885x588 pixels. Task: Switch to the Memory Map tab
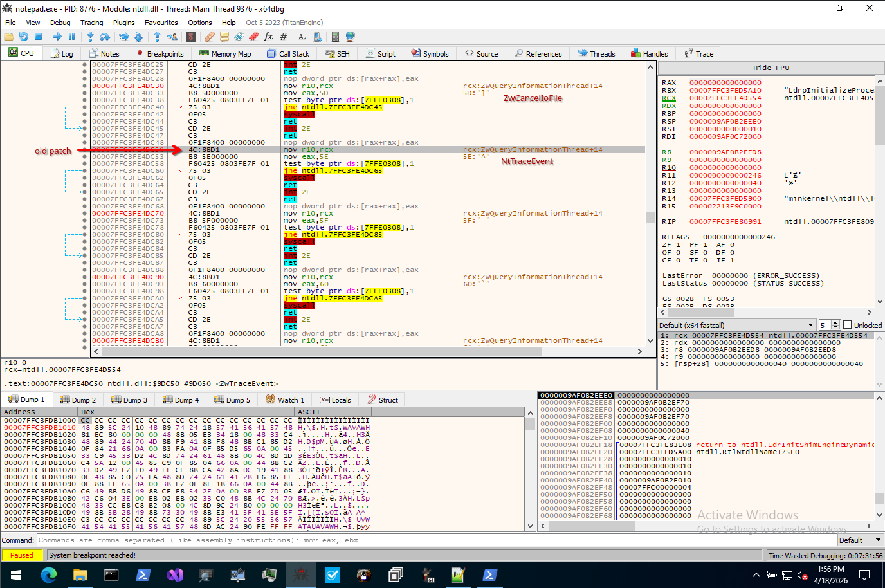(225, 53)
